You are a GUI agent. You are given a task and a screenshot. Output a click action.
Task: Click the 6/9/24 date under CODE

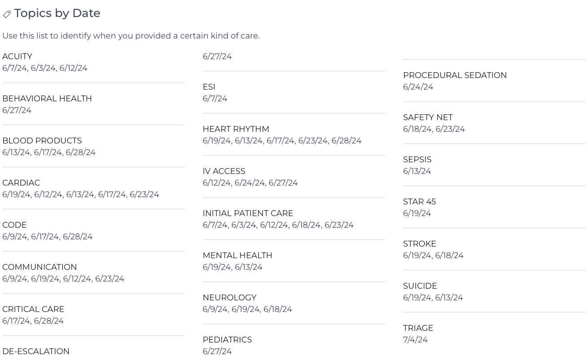click(x=14, y=237)
